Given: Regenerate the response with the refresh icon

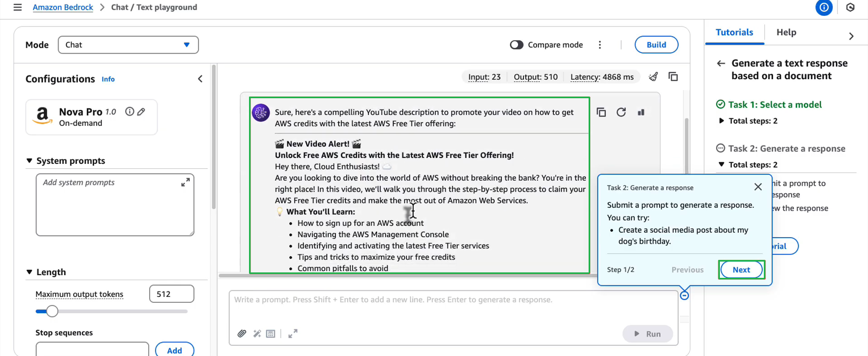Looking at the screenshot, I should click(x=621, y=112).
